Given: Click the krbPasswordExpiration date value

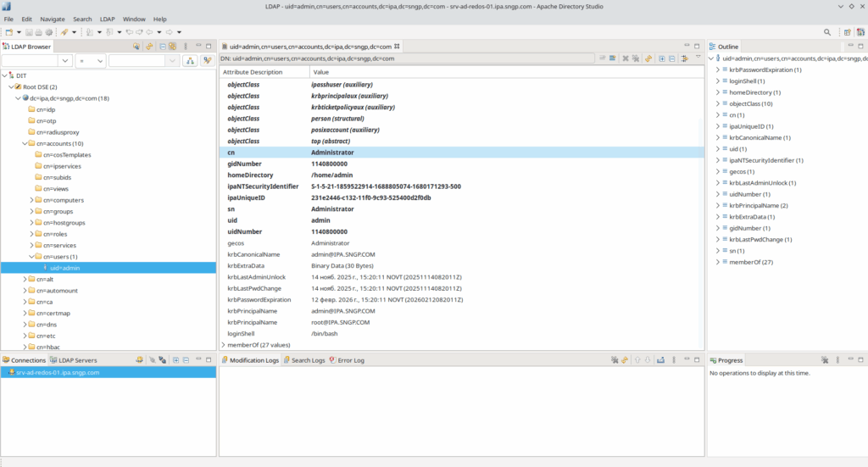Looking at the screenshot, I should click(387, 300).
